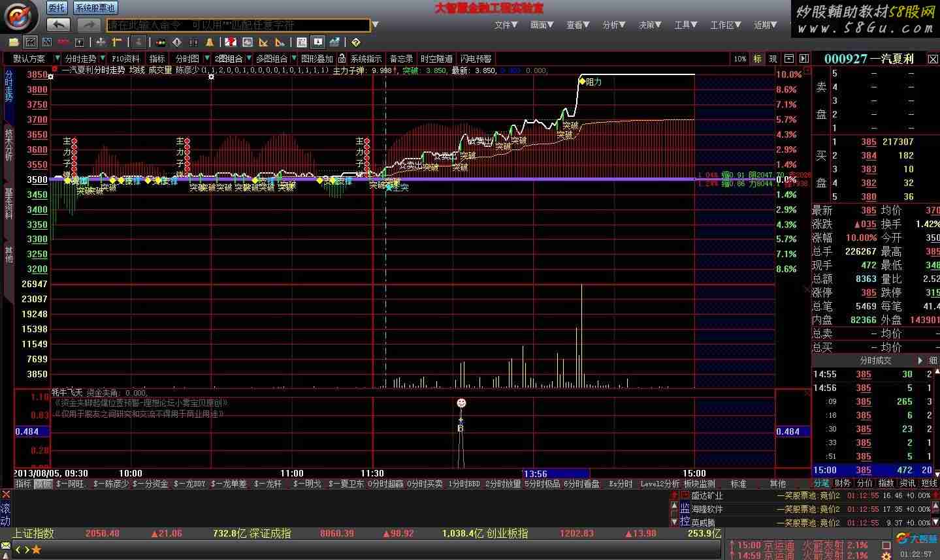The width and height of the screenshot is (940, 560).
Task: Click the padlock icon beside 图形叠加
Action: coord(342,59)
